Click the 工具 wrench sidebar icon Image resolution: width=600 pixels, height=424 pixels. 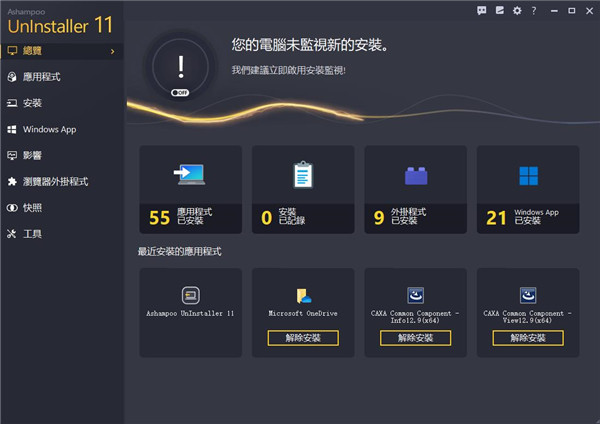12,234
